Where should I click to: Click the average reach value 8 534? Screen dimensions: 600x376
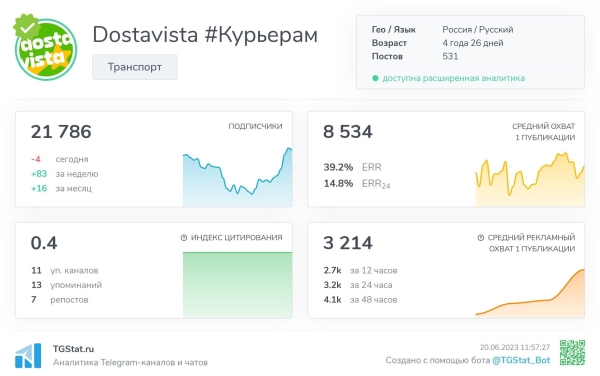click(348, 132)
